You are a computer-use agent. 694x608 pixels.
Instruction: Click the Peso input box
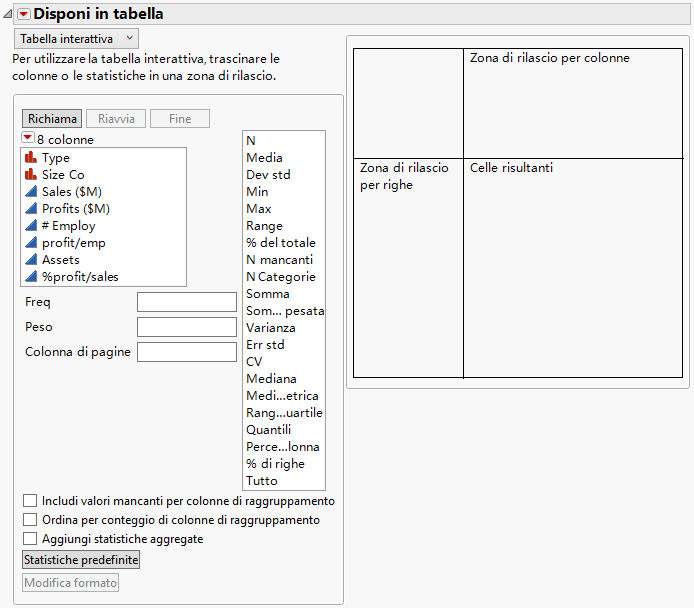tap(187, 327)
